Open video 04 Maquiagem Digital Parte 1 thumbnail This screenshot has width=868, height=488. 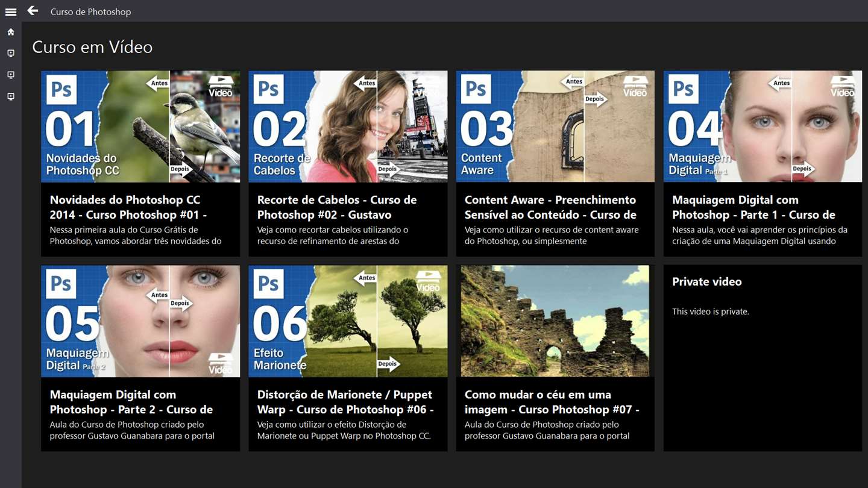click(x=763, y=127)
